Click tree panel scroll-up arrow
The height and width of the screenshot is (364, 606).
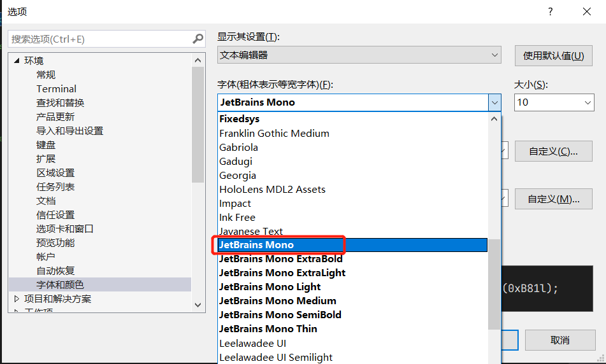[x=198, y=60]
